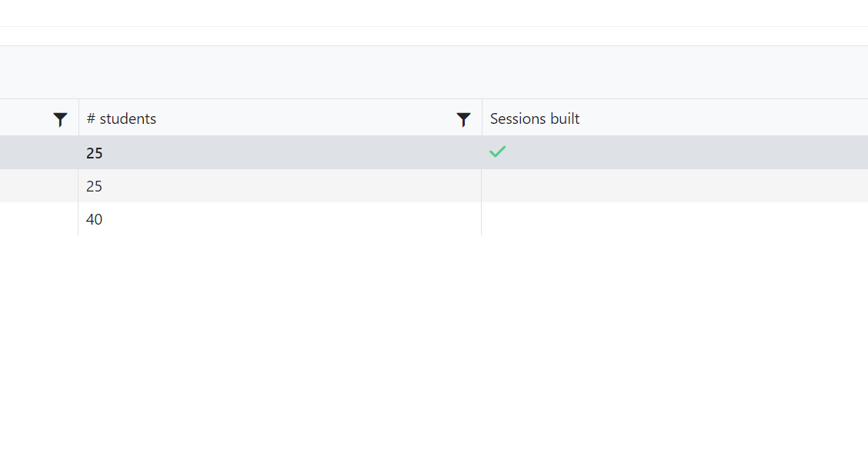Click empty Sessions built cell in the 40 row
This screenshot has width=868, height=450.
[x=675, y=219]
